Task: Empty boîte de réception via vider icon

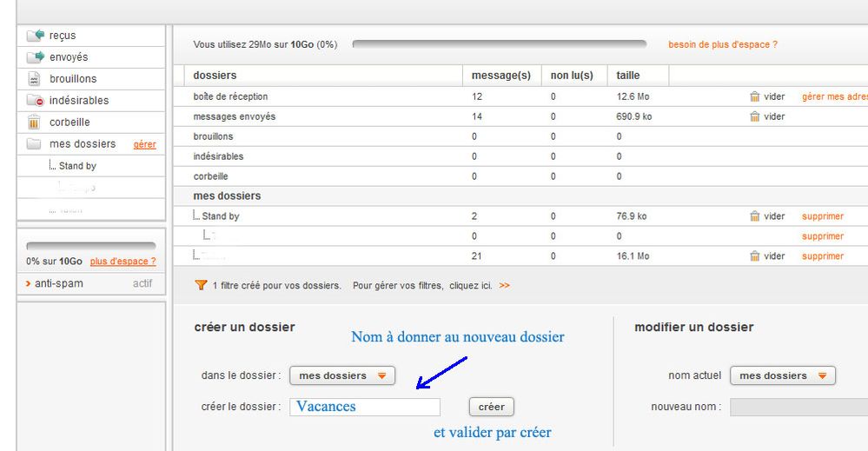Action: 755,96
